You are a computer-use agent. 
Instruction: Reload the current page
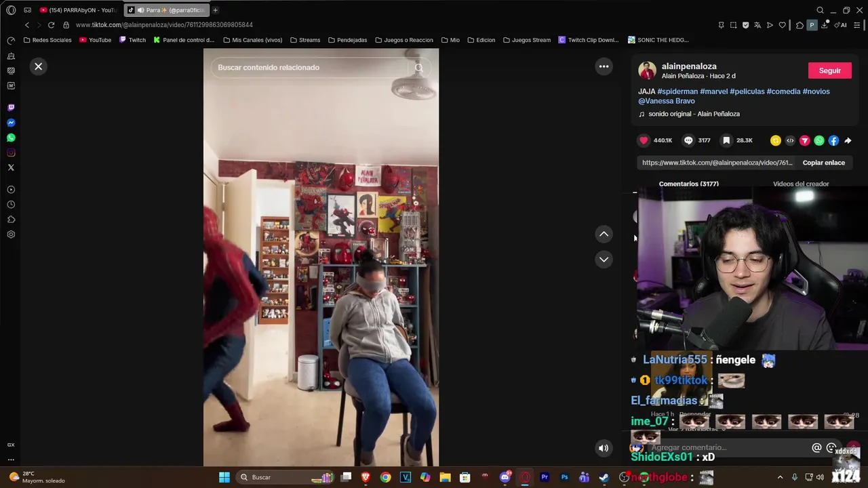pyautogui.click(x=51, y=25)
